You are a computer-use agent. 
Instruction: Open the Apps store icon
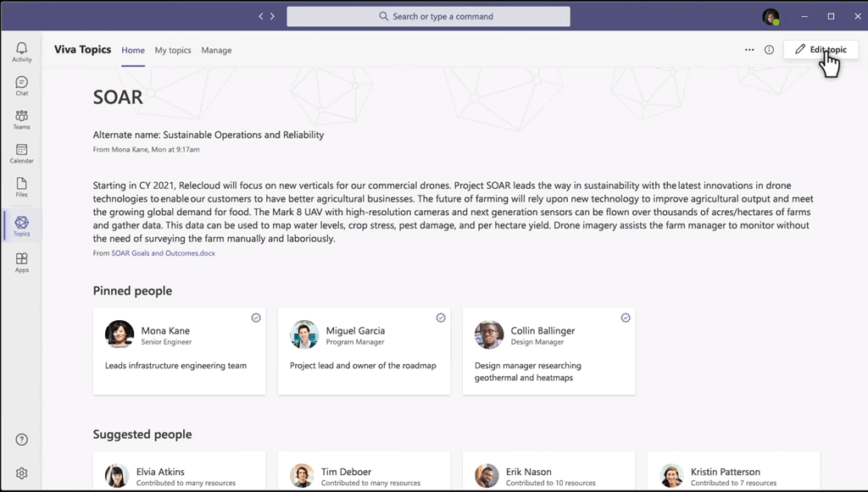22,263
